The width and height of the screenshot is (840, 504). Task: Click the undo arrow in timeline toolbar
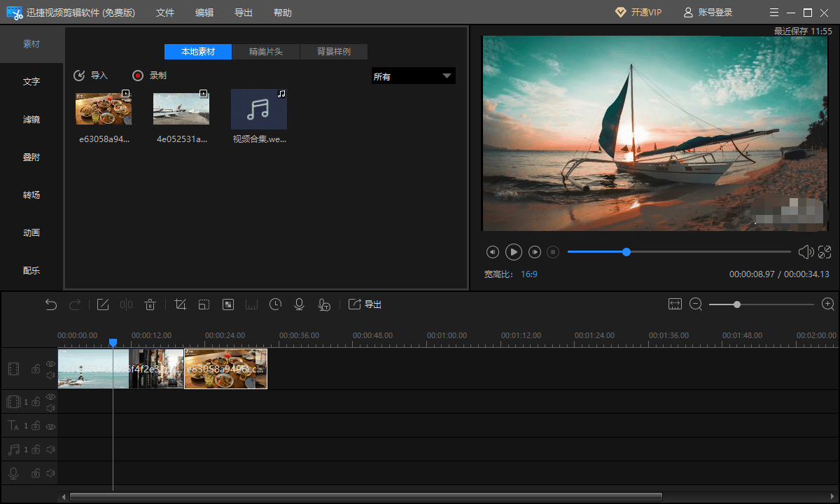pyautogui.click(x=51, y=304)
